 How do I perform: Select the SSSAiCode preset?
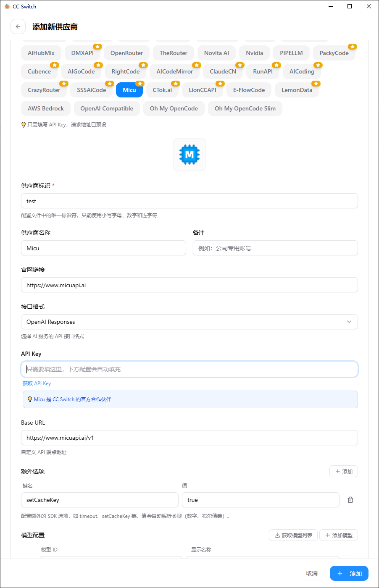[91, 90]
